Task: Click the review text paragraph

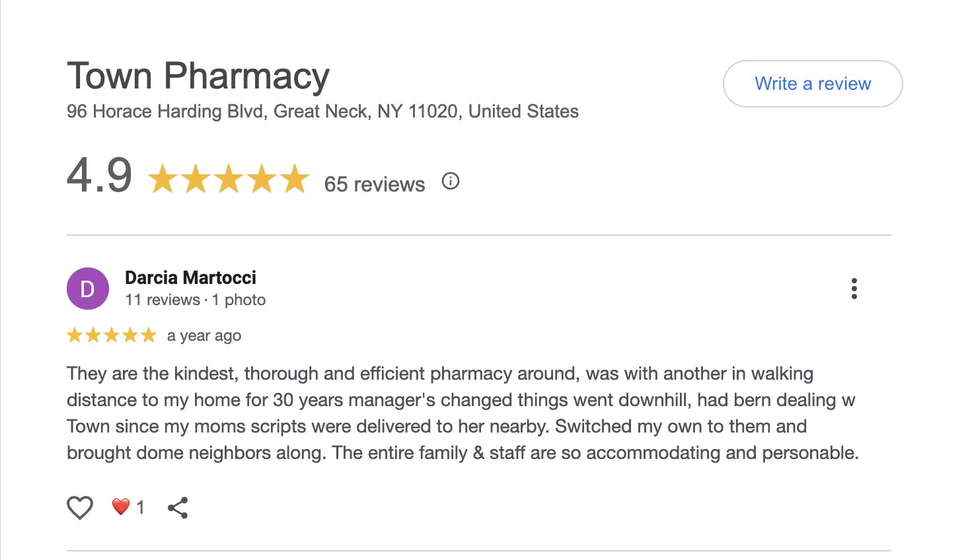Action: [x=463, y=413]
